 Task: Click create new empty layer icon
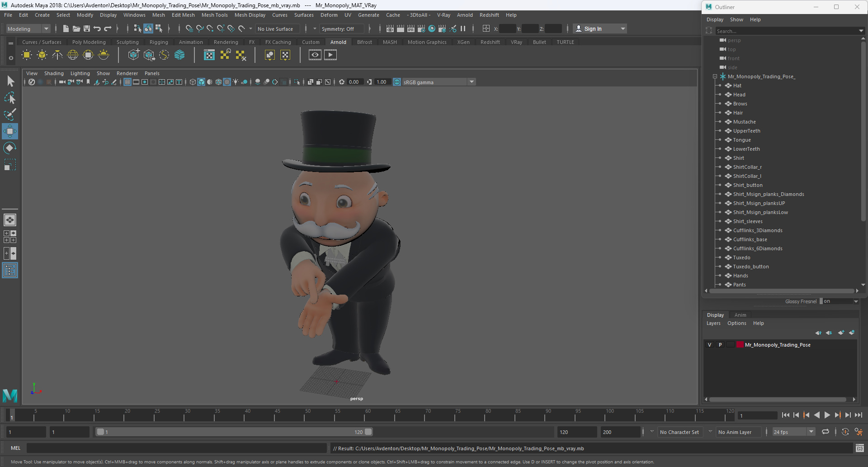pos(841,333)
